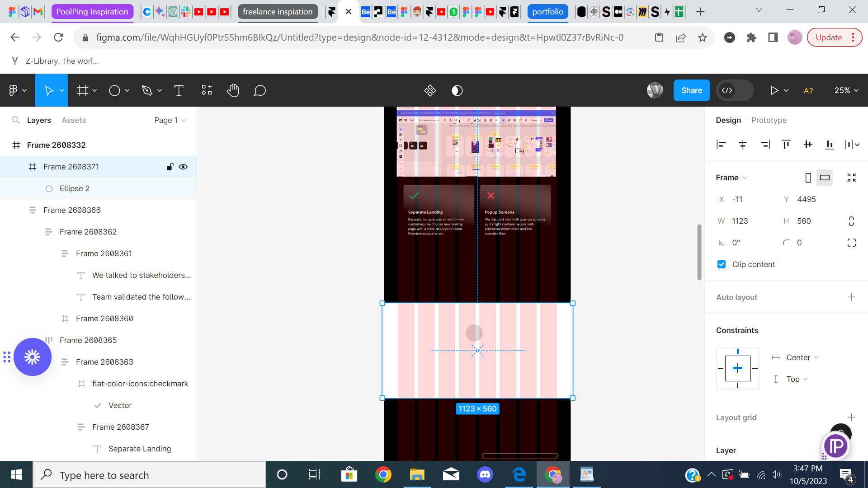Align top icon in Design panel
Screen dimensions: 868x488
click(x=786, y=145)
